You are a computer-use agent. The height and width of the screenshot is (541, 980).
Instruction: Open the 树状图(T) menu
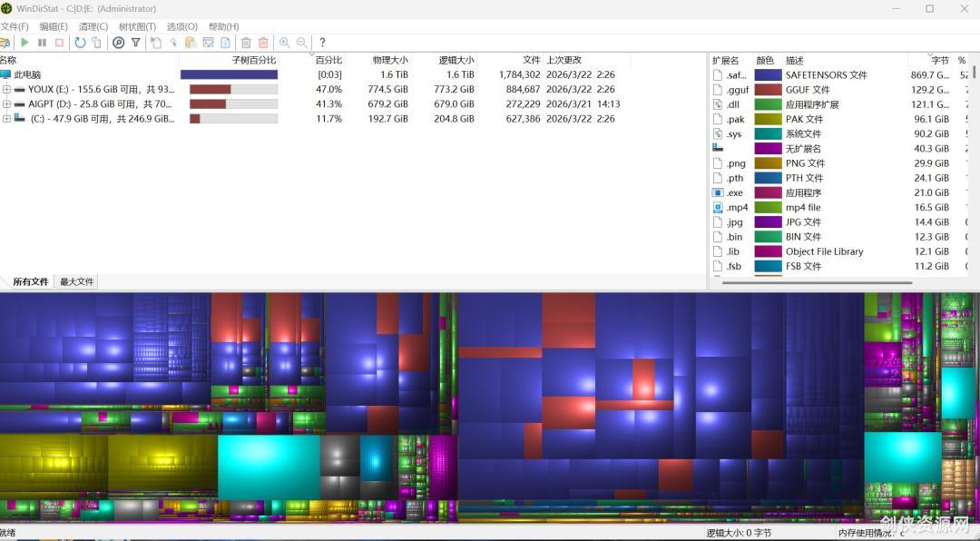[x=137, y=26]
